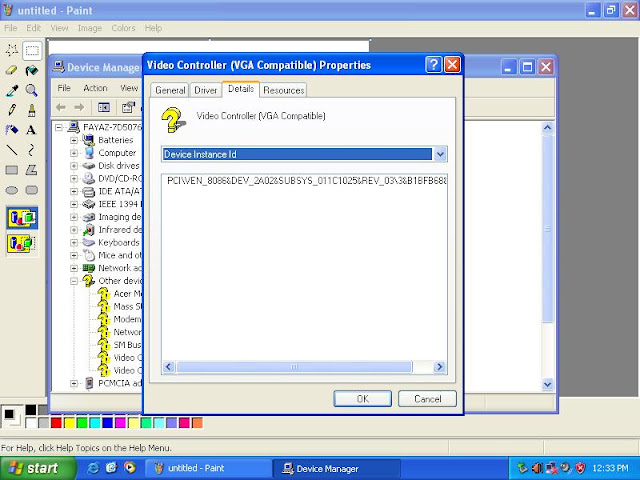Pick the yellow color swatch
The width and height of the screenshot is (640, 480).
click(x=69, y=423)
